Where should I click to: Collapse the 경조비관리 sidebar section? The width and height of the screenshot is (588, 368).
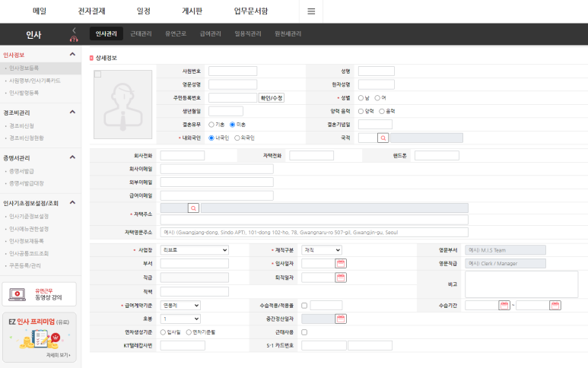[x=72, y=112]
